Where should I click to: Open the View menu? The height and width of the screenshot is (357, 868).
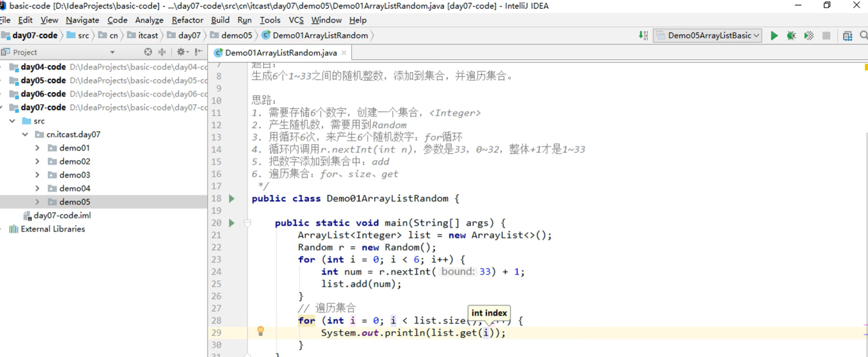(x=49, y=20)
